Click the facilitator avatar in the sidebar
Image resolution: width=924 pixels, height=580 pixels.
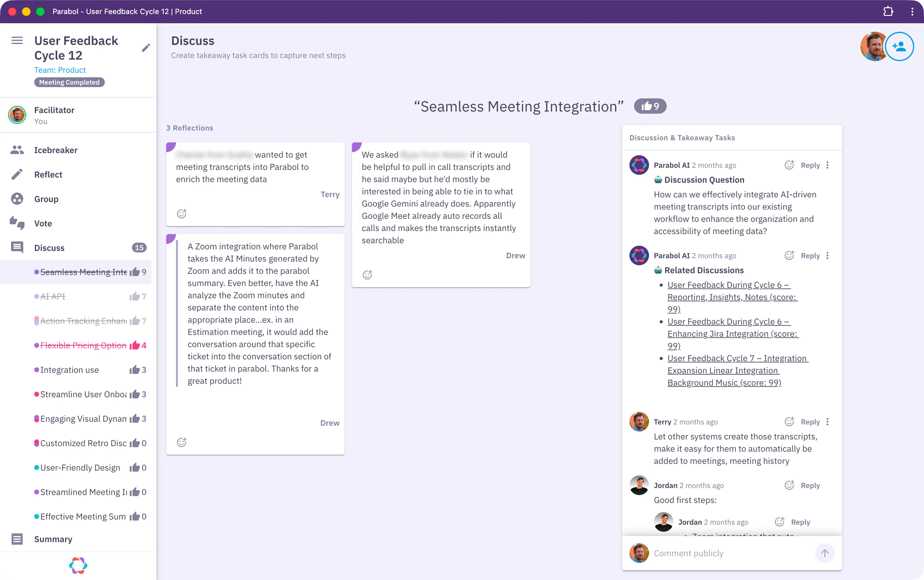pos(17,115)
